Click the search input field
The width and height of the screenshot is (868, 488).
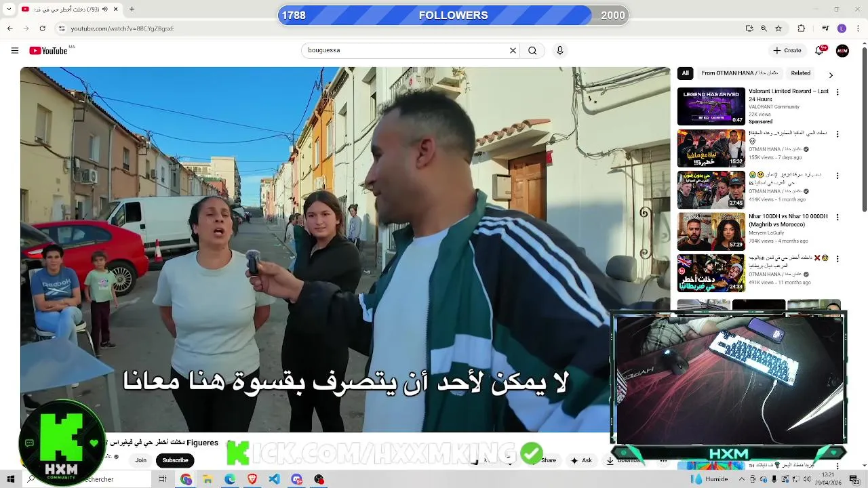[406, 50]
